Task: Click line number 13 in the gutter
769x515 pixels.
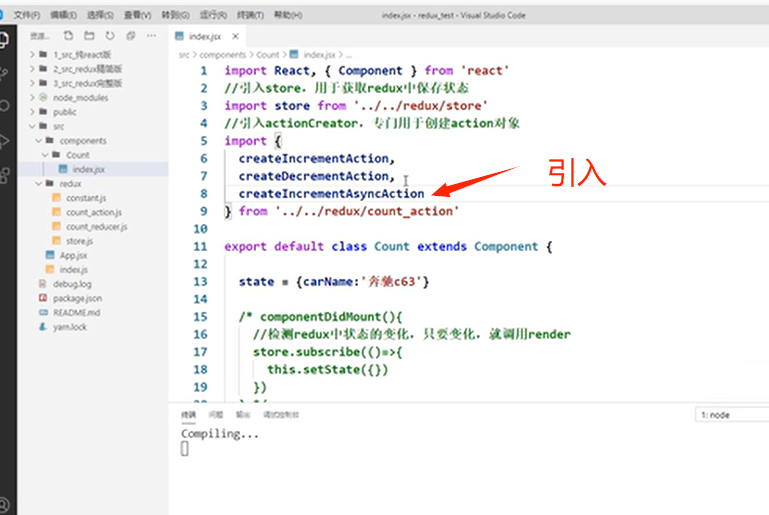Action: (200, 282)
